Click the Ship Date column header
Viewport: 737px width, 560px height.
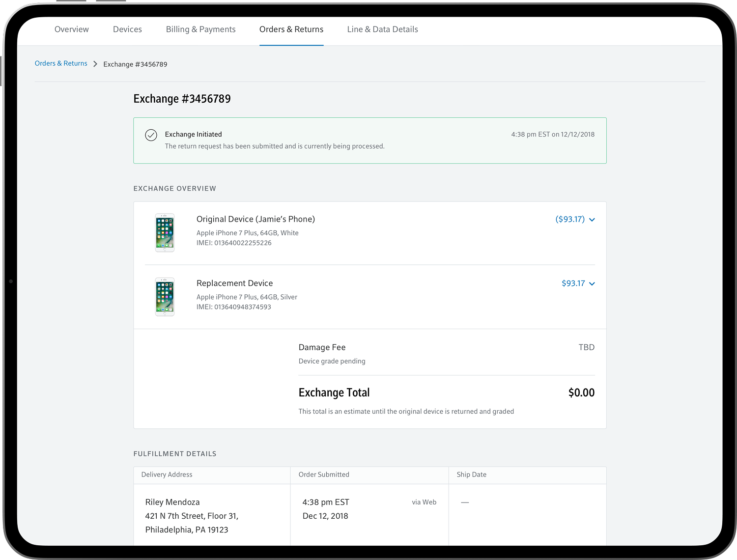point(471,475)
